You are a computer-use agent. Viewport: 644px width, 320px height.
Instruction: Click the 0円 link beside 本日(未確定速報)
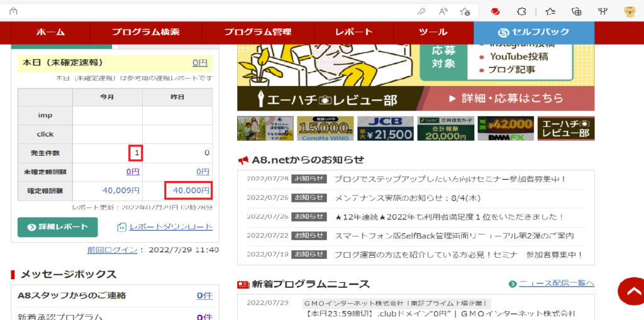(x=200, y=63)
